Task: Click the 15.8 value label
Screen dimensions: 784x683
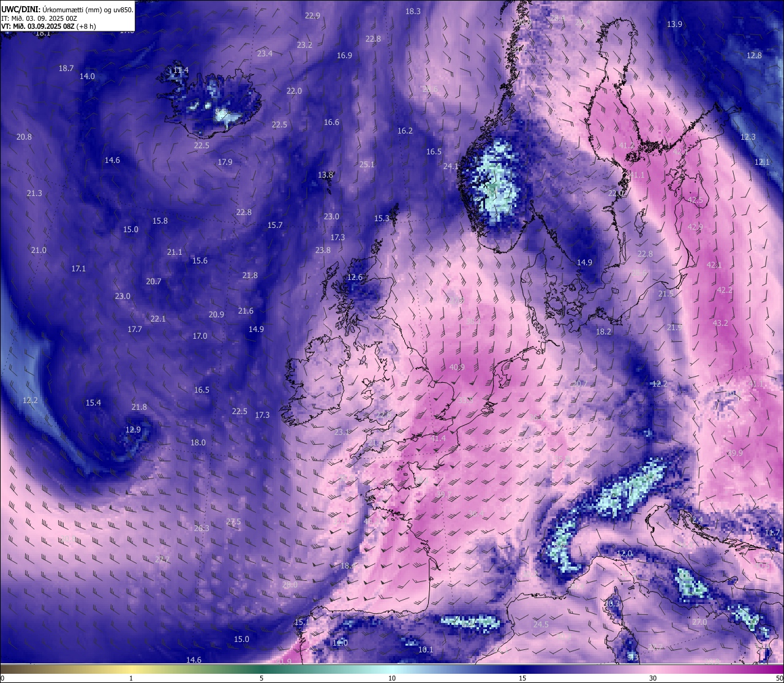Action: pos(160,221)
